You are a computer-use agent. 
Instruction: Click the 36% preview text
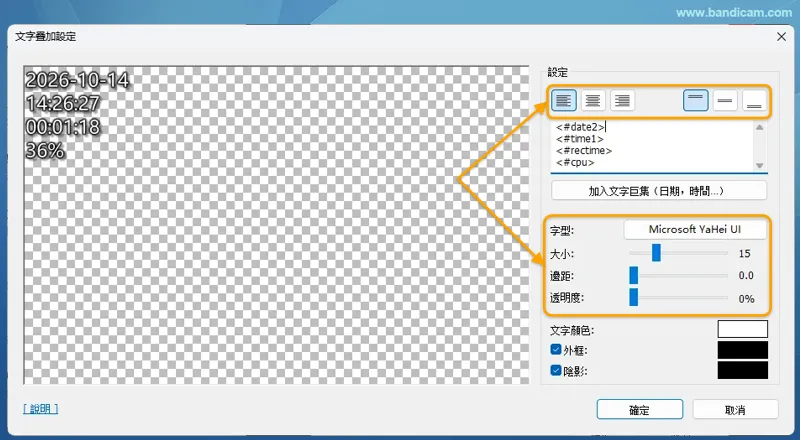tap(45, 151)
